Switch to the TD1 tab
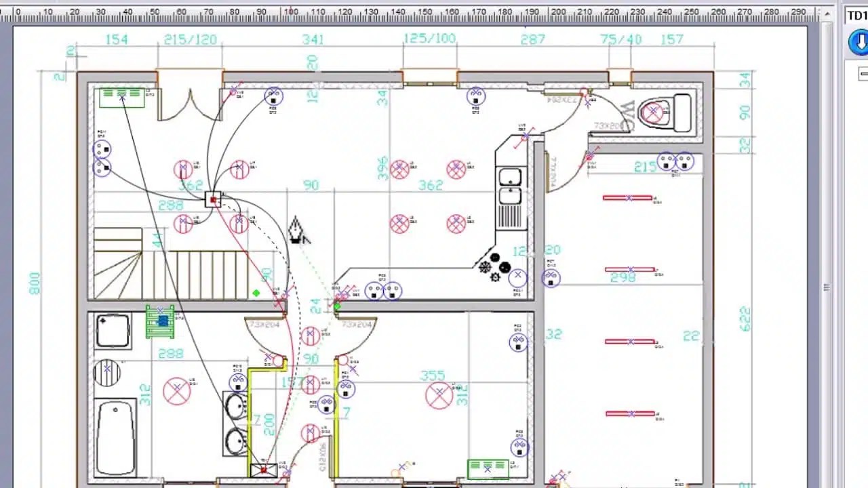Screen dimensions: 868x488 (x=855, y=15)
